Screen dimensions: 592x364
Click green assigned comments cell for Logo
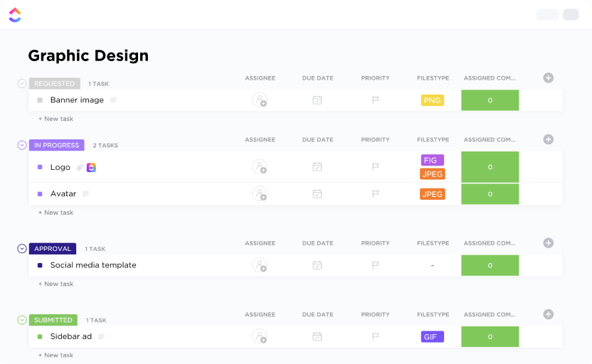coord(490,167)
